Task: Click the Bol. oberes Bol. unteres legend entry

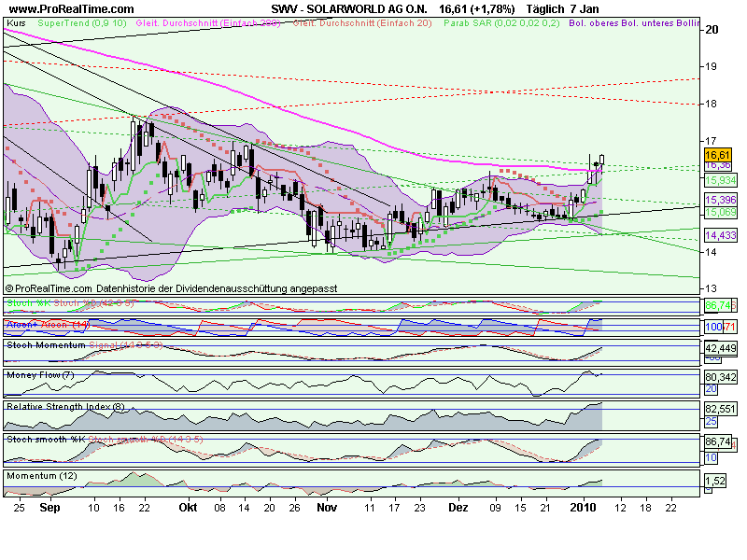Action: pos(634,22)
